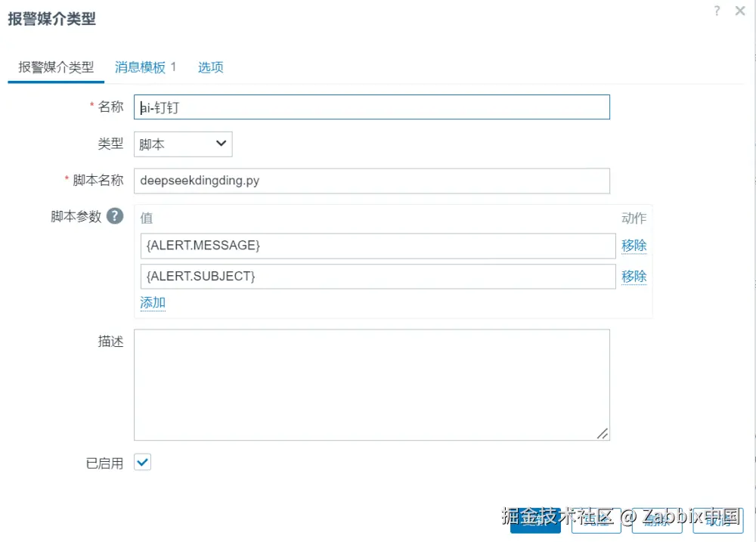Remove the {ALERT.MESSAGE} parameter row

[634, 246]
